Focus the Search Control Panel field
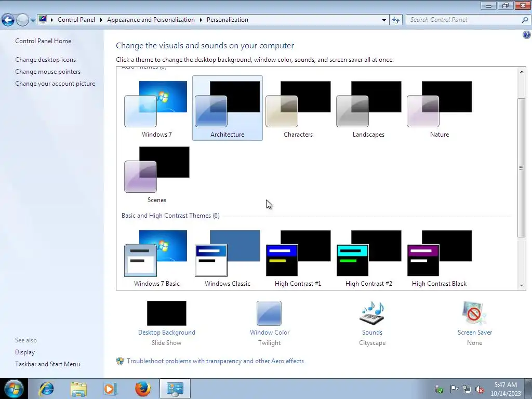 [464, 20]
